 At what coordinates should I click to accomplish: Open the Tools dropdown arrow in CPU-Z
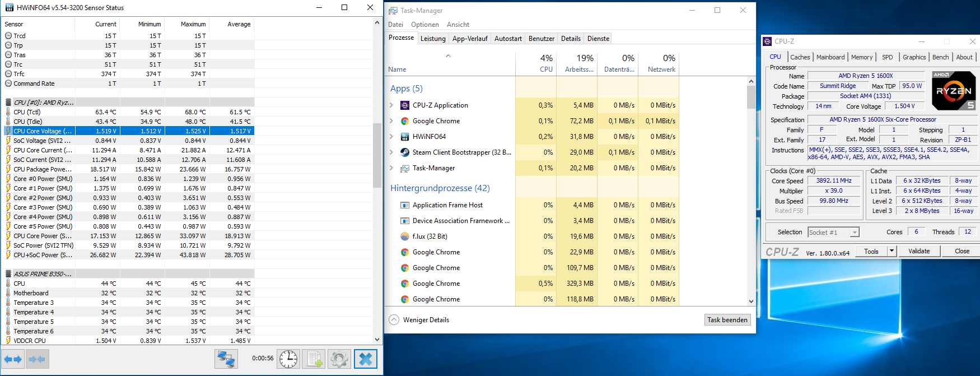tap(892, 251)
